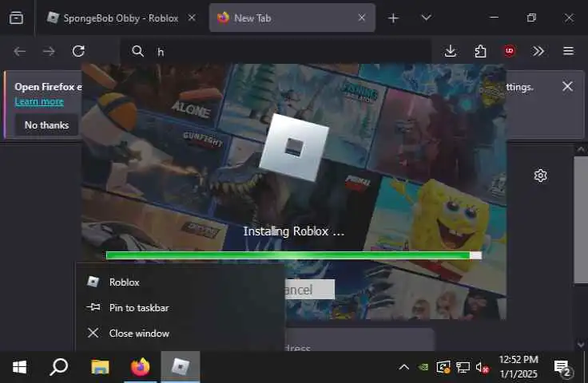Click the Roblox taskbar icon
Viewport: 588px width, 383px height.
coord(181,367)
